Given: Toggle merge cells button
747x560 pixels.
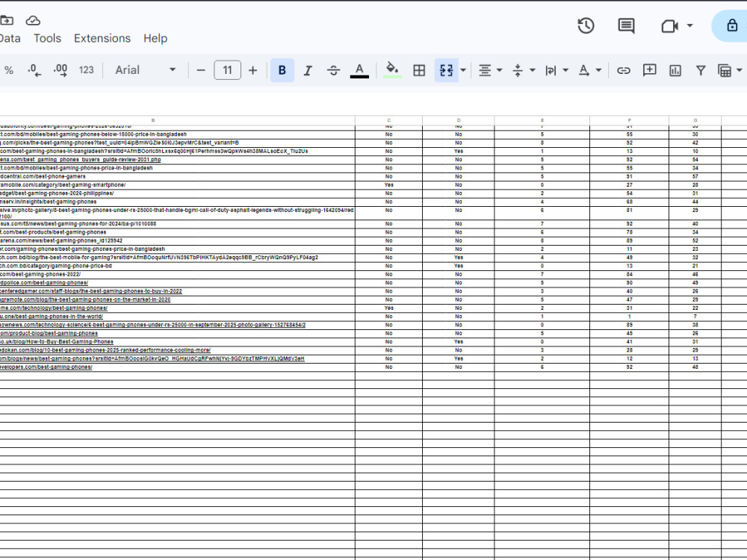Looking at the screenshot, I should coord(446,70).
